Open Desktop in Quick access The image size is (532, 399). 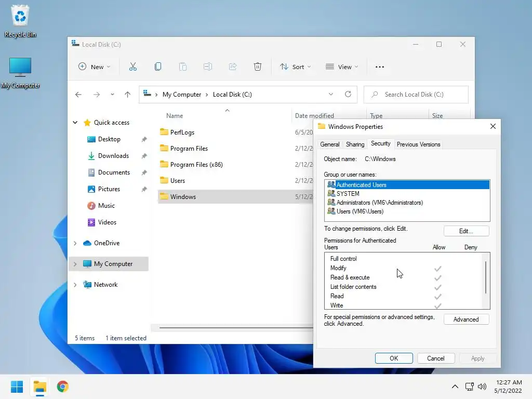[109, 139]
